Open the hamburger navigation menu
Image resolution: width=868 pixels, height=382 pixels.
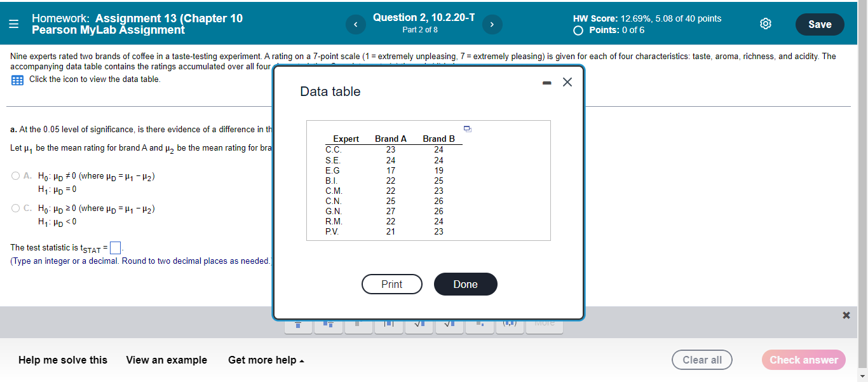click(x=13, y=24)
